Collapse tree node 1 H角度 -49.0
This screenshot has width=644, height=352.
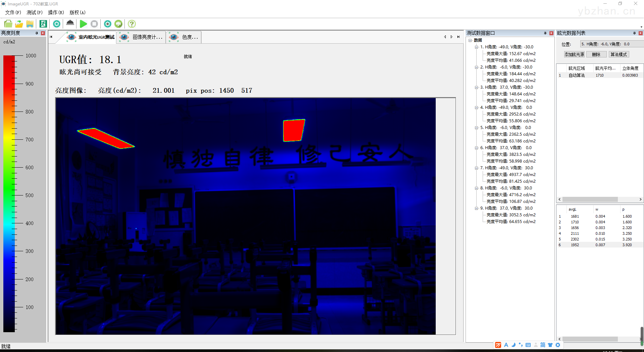pyautogui.click(x=476, y=47)
